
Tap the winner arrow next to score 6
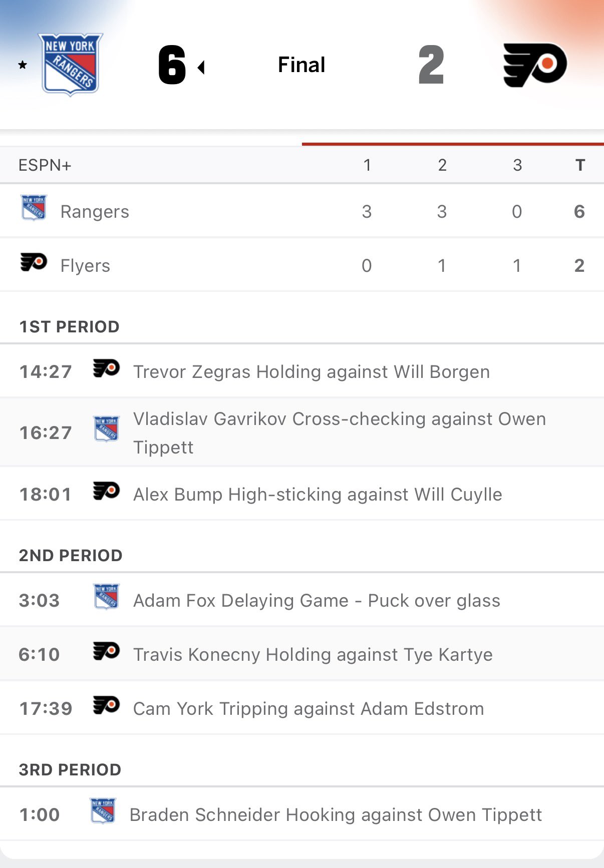[x=201, y=67]
